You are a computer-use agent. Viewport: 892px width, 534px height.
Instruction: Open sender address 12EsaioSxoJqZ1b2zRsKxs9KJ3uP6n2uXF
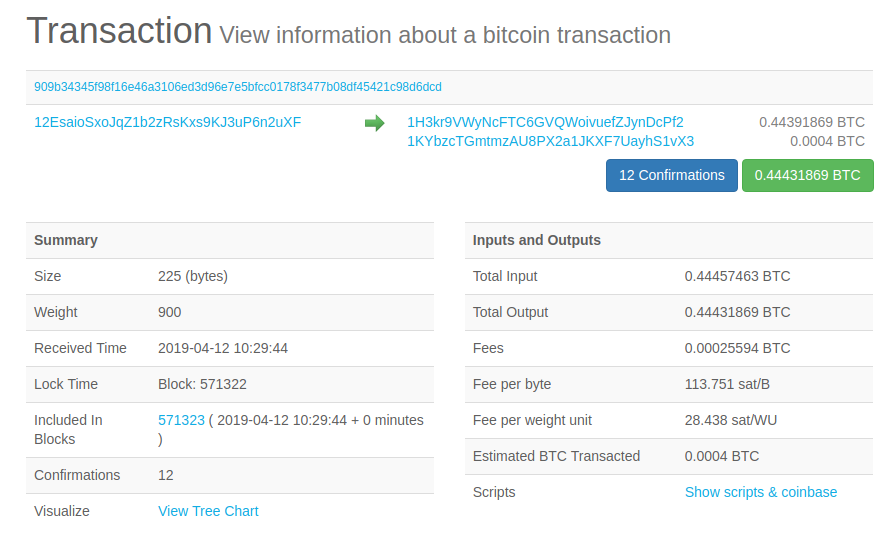point(168,122)
